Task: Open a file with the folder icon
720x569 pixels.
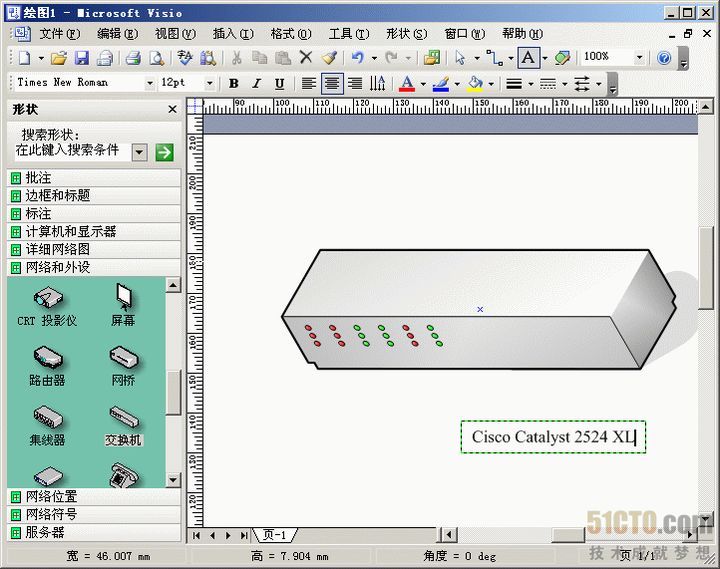Action: [x=59, y=58]
